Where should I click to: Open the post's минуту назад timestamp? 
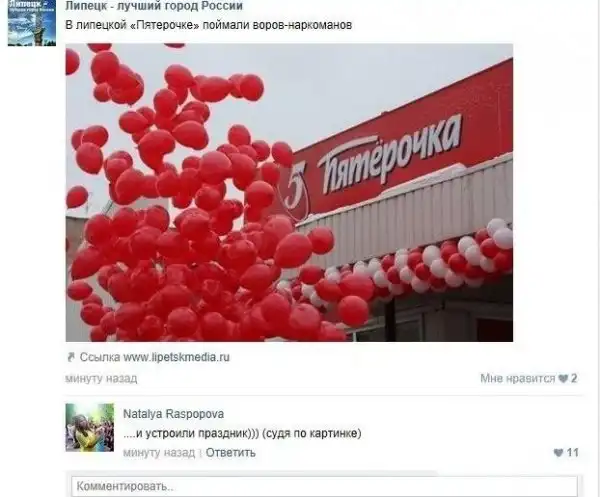tap(101, 378)
